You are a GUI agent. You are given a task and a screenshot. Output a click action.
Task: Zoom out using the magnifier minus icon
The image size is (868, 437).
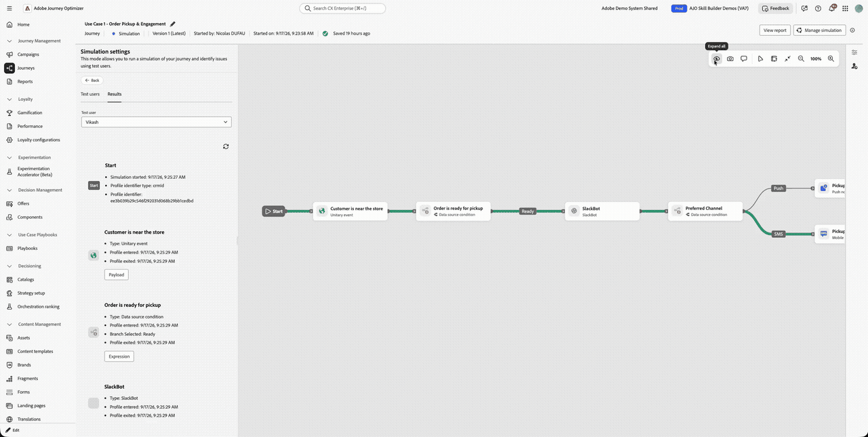point(801,59)
